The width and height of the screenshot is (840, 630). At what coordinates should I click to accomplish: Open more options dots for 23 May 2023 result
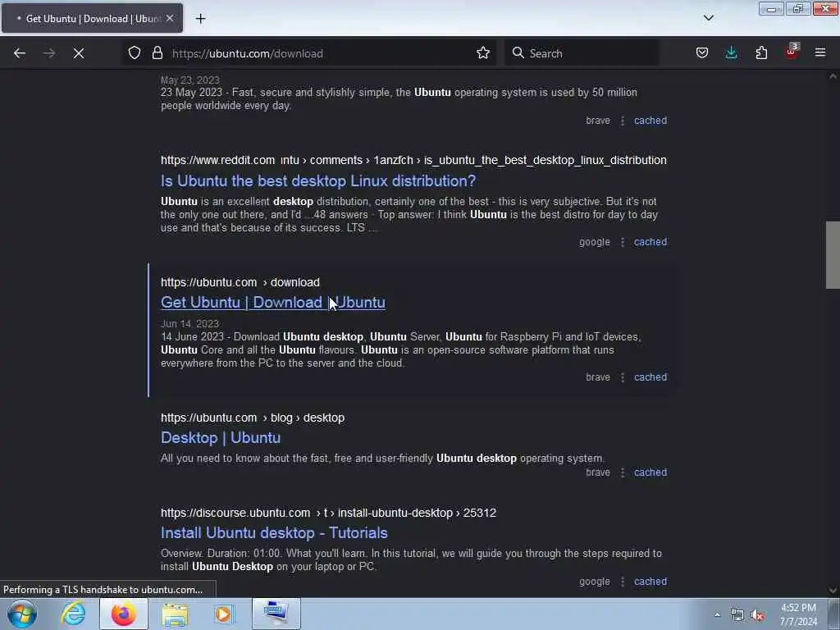tap(622, 121)
